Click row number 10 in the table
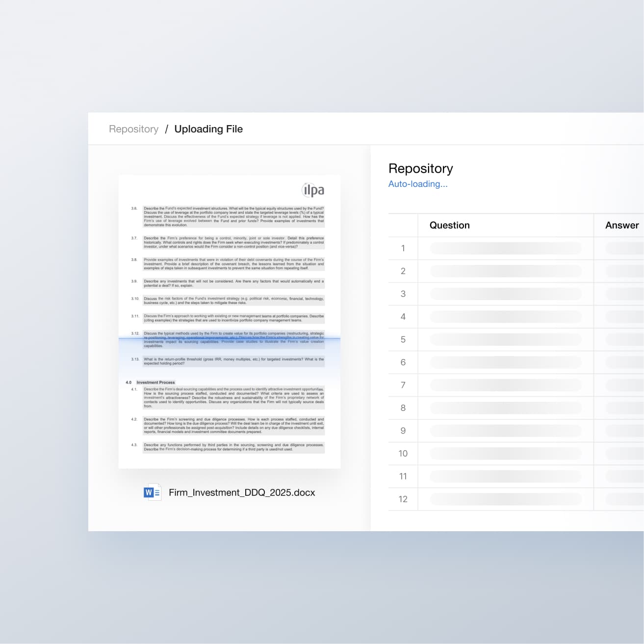 (403, 453)
